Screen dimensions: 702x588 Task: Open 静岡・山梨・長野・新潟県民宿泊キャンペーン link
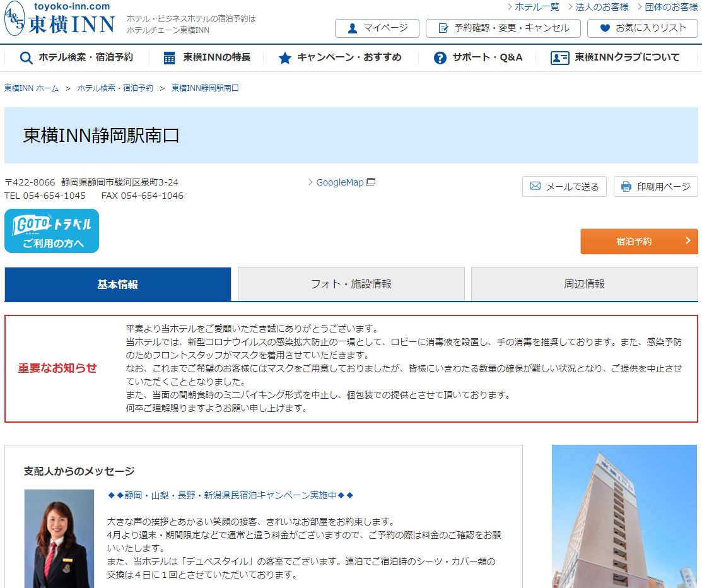[231, 495]
